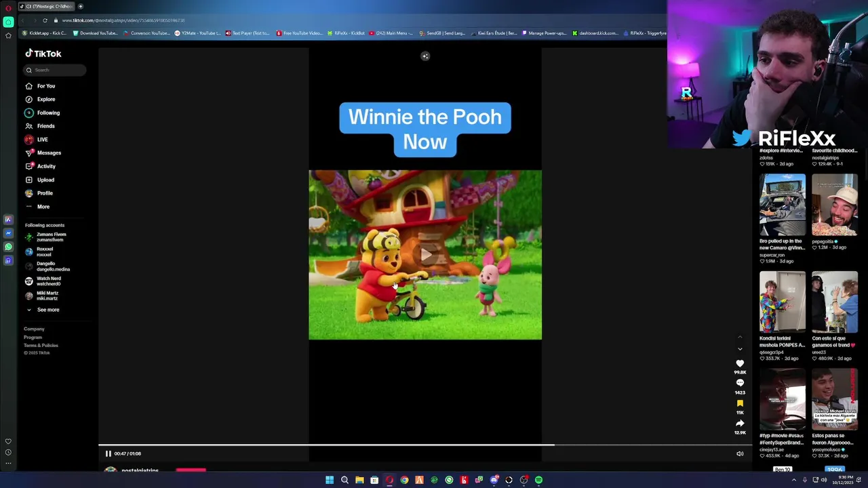
Task: Open the Con este sí que ganamos video
Action: [835, 302]
